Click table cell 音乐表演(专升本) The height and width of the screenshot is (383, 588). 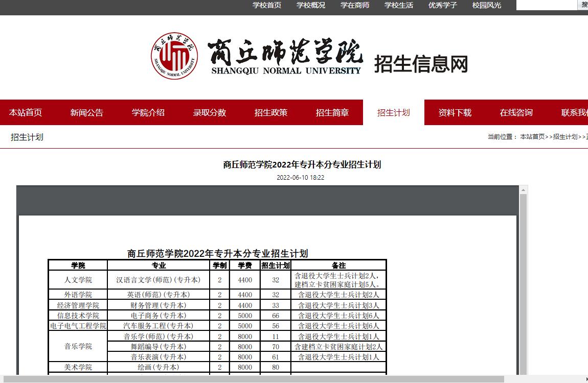click(159, 357)
